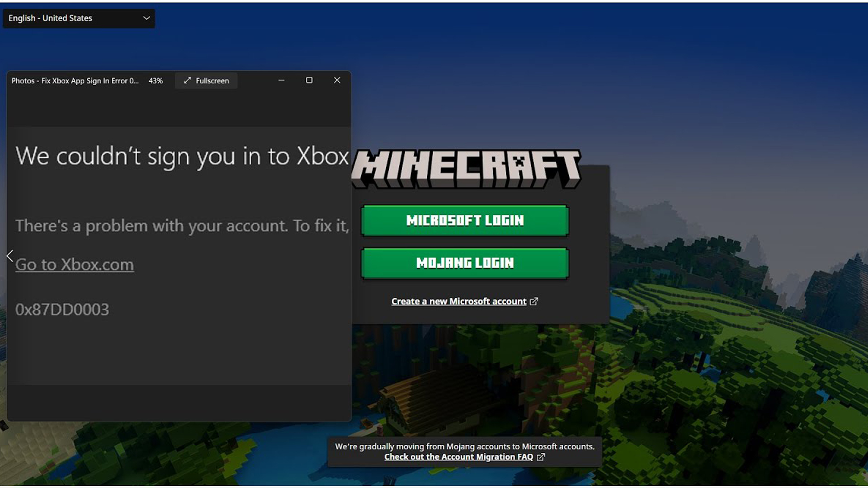Click the MOJANG LOGIN button
The width and height of the screenshot is (868, 488).
tap(465, 263)
